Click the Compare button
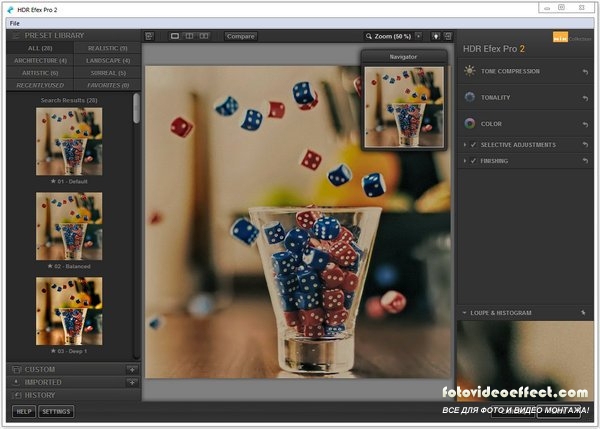Screen dimensions: 600x429 coord(241,36)
